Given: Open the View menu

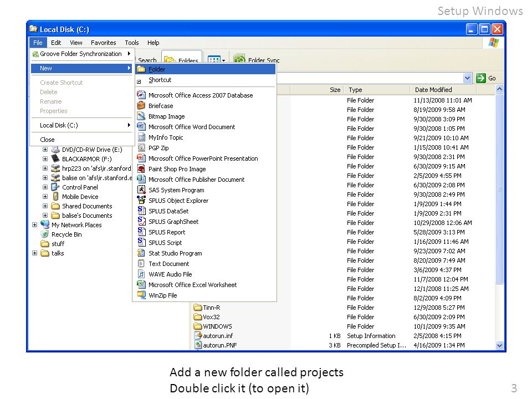Looking at the screenshot, I should pos(76,43).
